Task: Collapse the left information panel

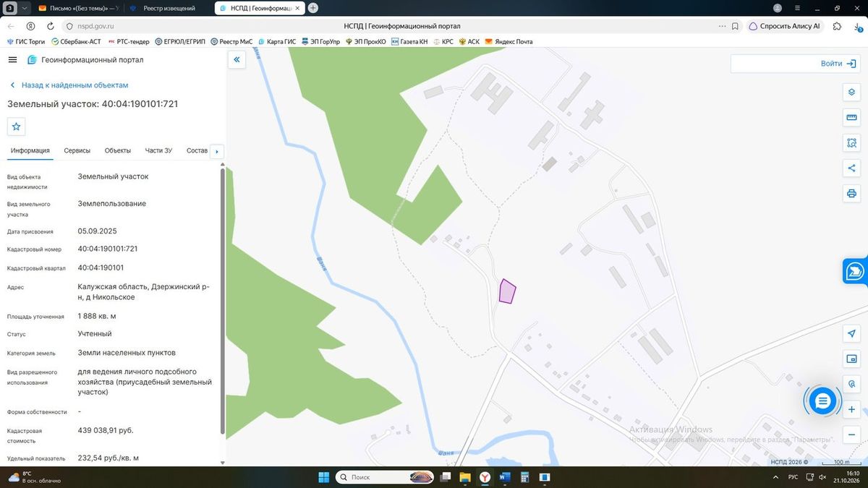Action: [x=237, y=60]
